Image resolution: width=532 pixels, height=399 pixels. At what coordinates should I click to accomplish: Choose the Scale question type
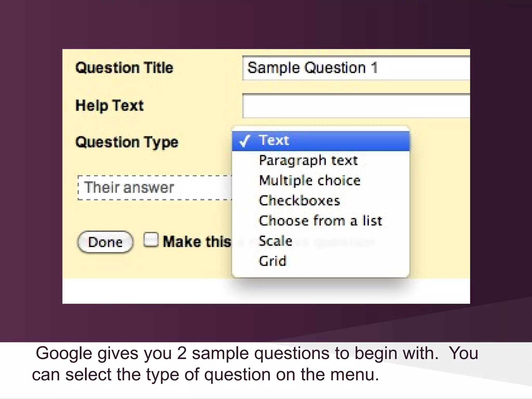coord(276,241)
